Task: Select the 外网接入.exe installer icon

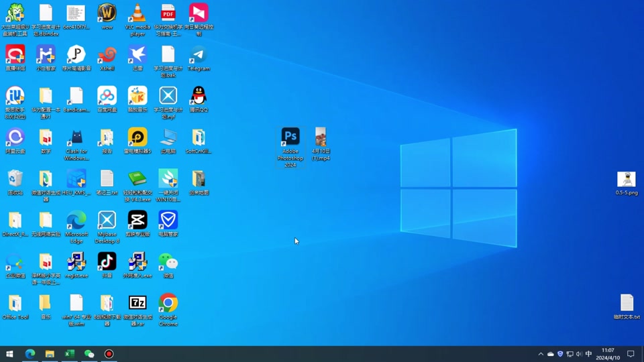Action: point(138,265)
